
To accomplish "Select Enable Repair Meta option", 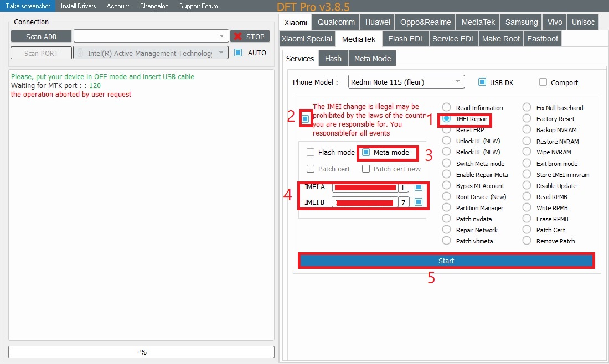I will pos(447,174).
